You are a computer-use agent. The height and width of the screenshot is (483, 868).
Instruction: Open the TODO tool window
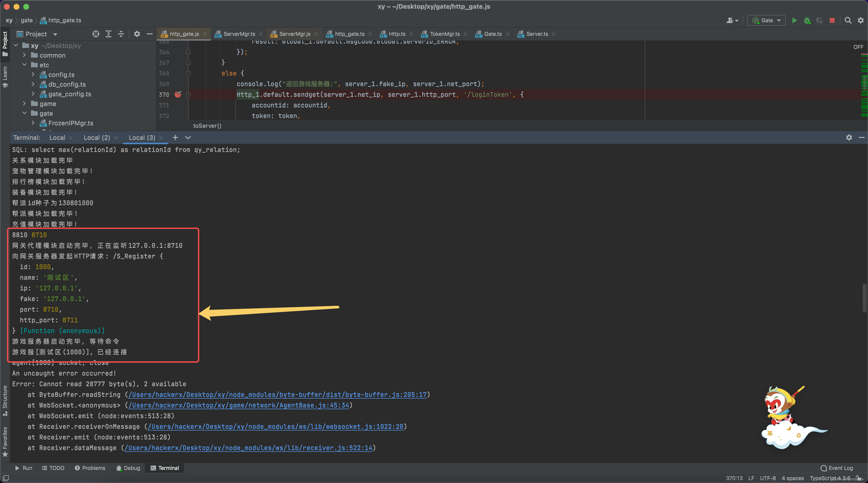point(53,468)
